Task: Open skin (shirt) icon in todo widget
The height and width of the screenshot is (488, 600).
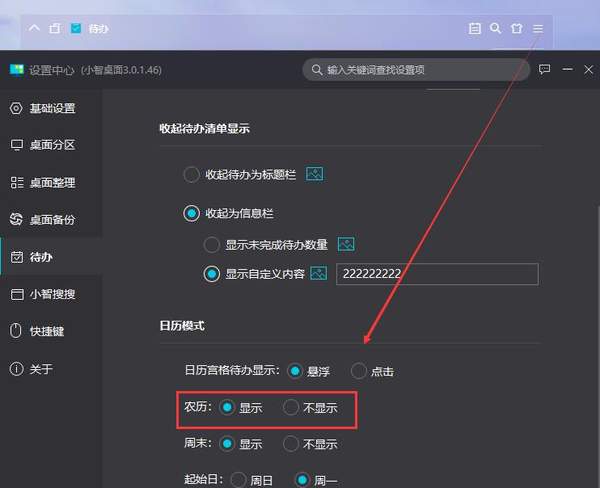Action: click(x=517, y=29)
